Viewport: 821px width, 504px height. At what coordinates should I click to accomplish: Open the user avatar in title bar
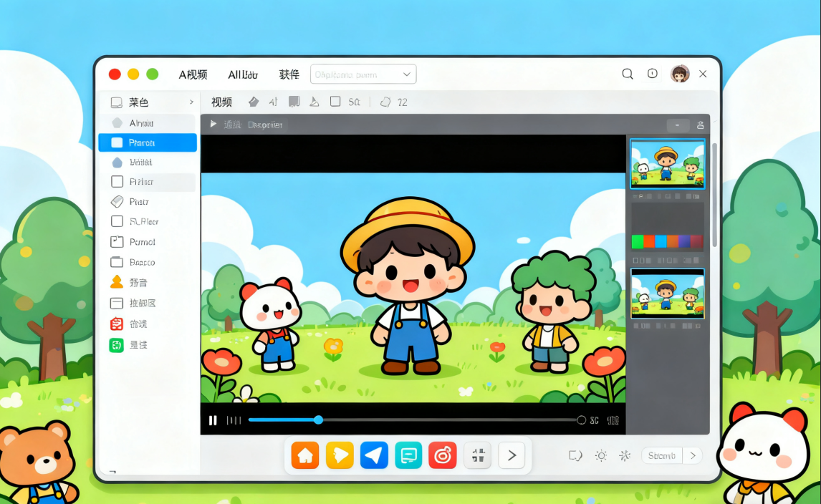pos(679,74)
